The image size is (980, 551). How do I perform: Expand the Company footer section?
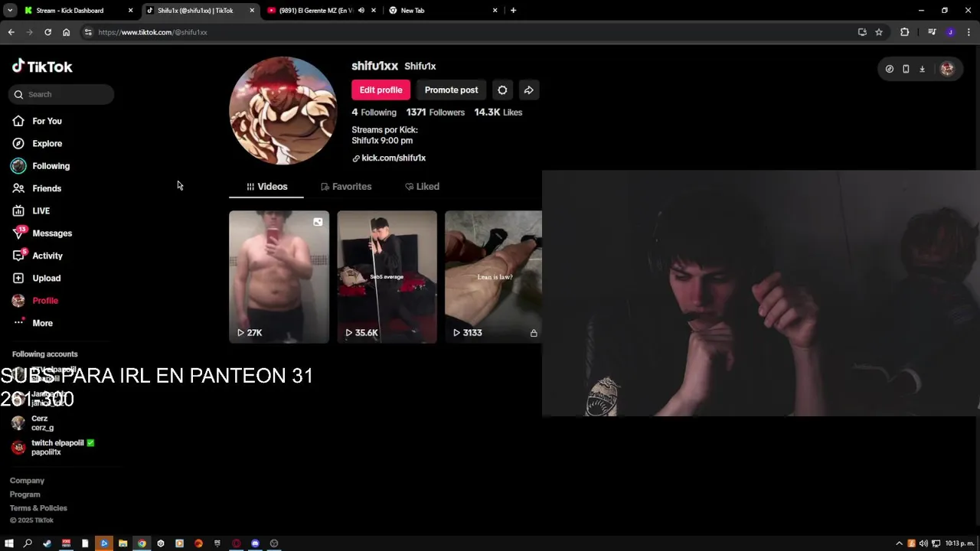click(x=27, y=481)
